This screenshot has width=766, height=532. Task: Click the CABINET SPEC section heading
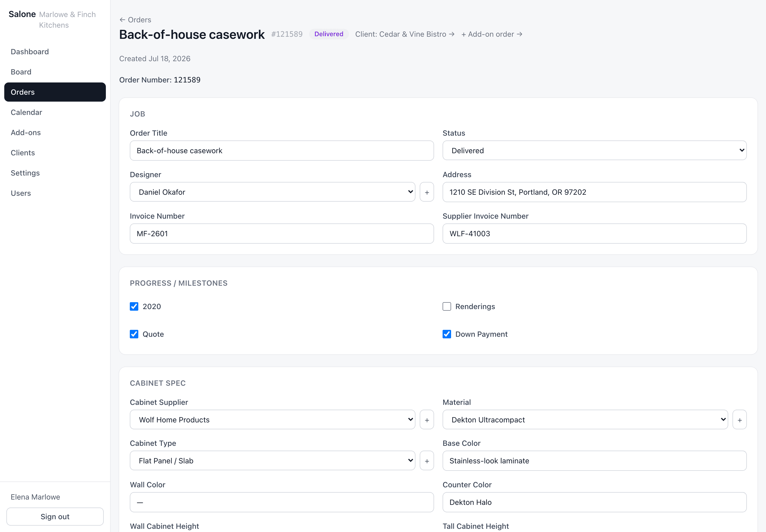coord(158,383)
